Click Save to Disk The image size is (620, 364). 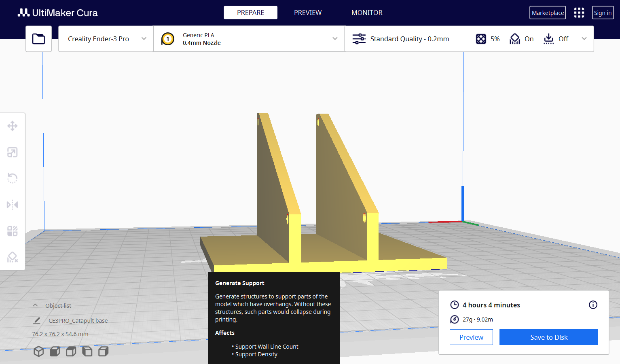[549, 337]
